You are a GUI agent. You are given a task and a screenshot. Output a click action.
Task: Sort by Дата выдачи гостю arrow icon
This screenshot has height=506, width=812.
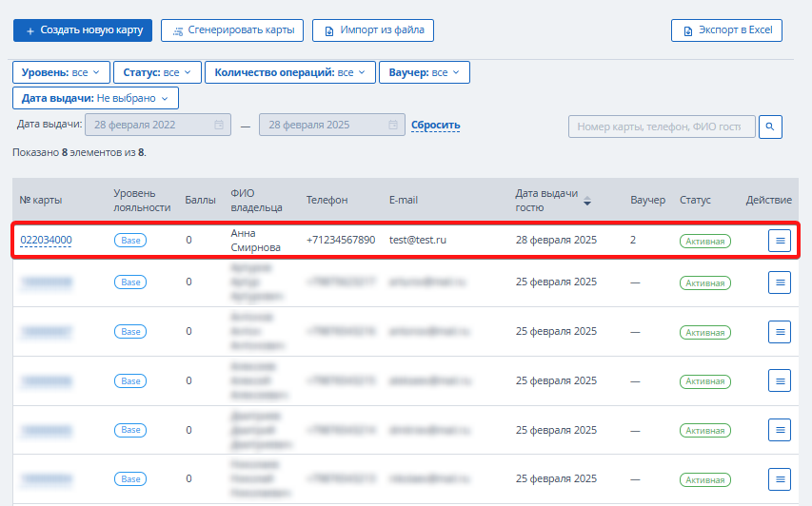tap(586, 201)
